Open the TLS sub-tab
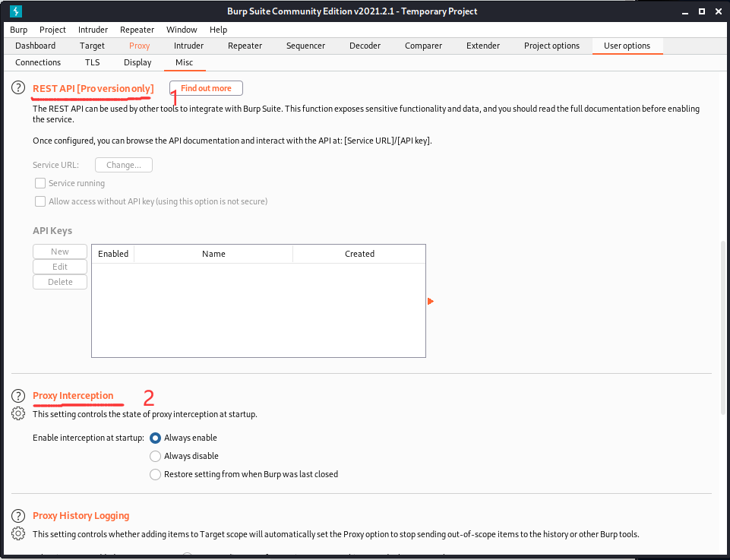 pos(92,62)
